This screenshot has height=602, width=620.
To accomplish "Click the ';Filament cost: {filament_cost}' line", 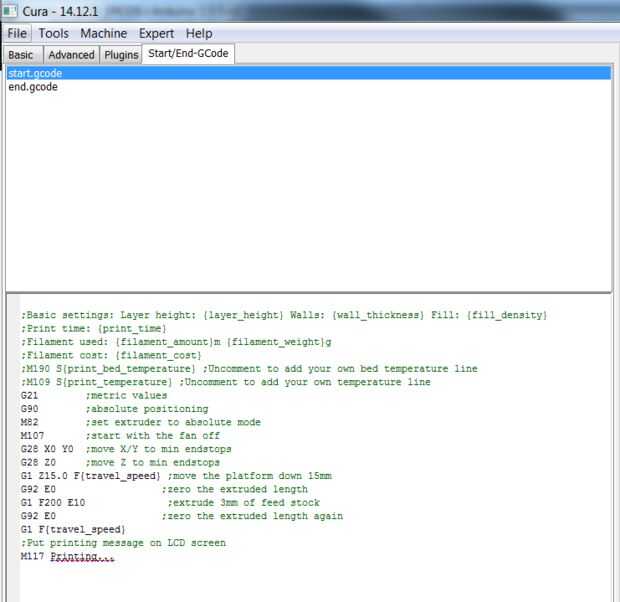I will tap(111, 356).
